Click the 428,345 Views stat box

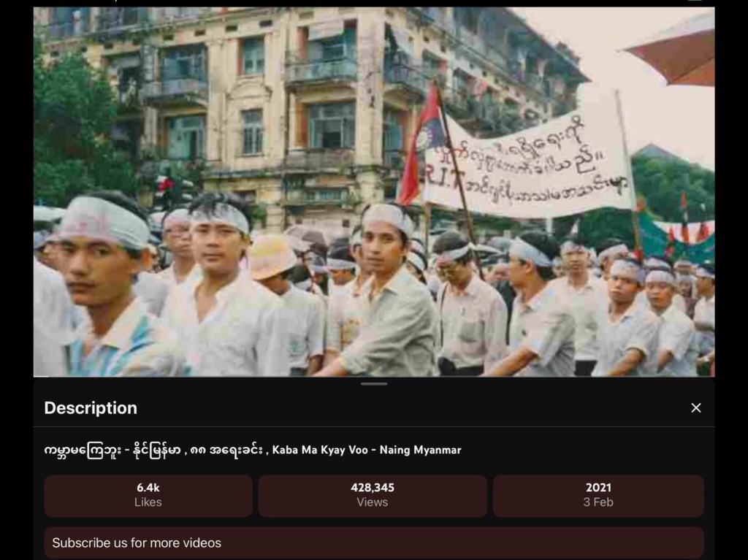click(x=373, y=495)
